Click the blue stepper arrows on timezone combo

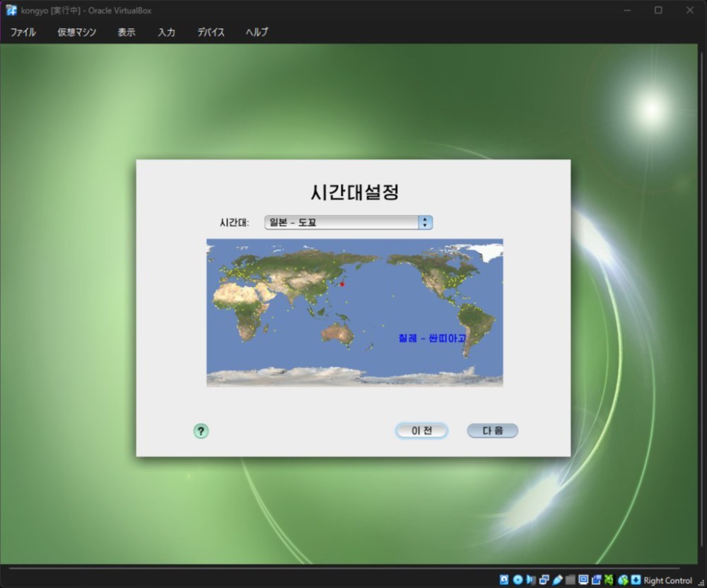(425, 223)
